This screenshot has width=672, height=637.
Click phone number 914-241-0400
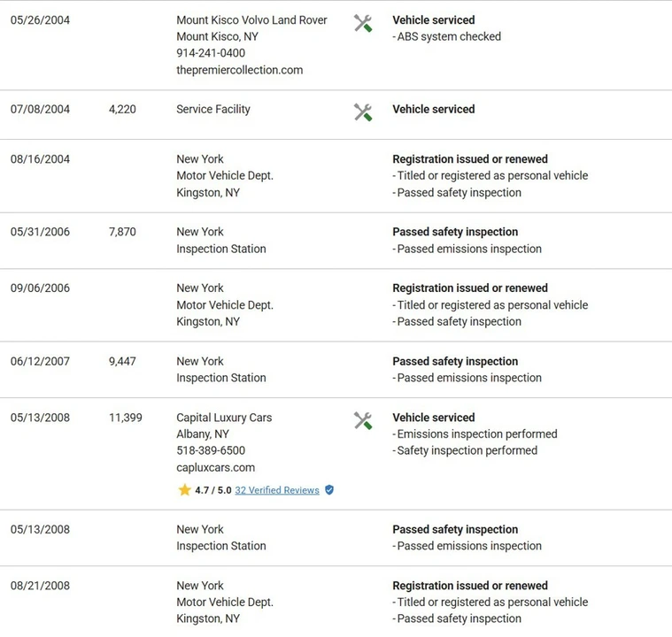click(x=211, y=53)
